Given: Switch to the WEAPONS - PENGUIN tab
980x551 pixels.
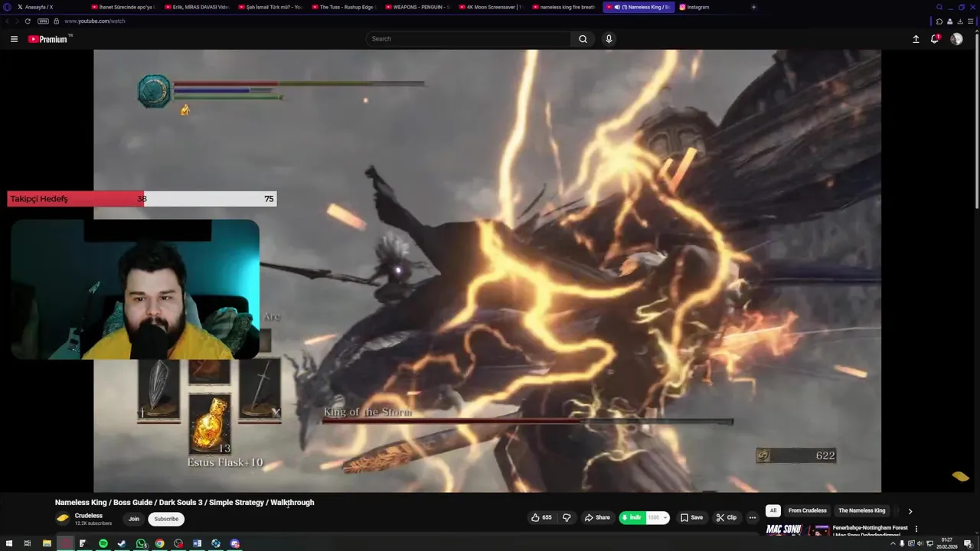Looking at the screenshot, I should (x=416, y=7).
